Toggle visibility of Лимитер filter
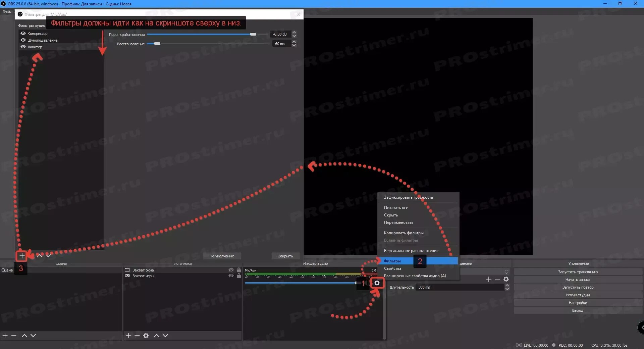 (x=23, y=47)
